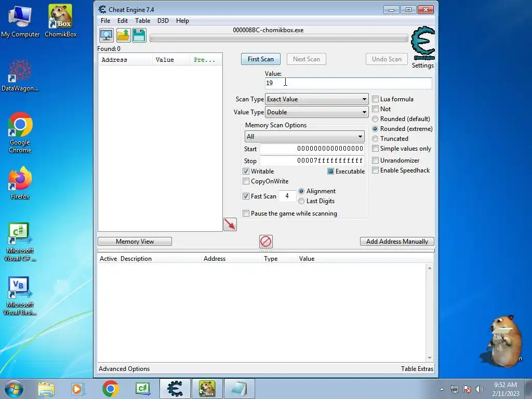Click the red clear list icon

tap(265, 242)
